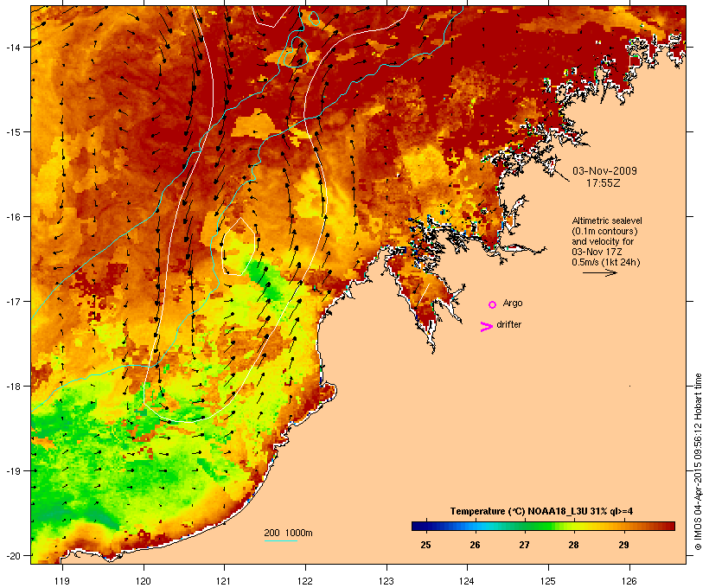Click the colorbar value '27'

pyautogui.click(x=524, y=545)
